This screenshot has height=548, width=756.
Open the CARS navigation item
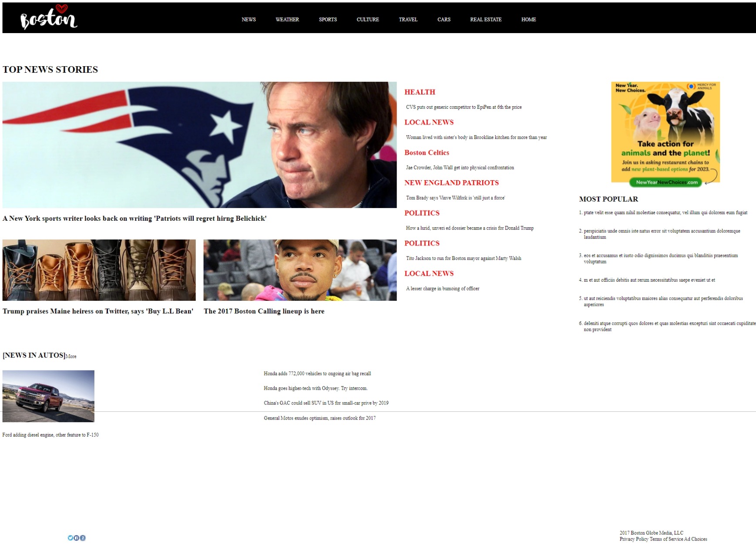point(444,20)
